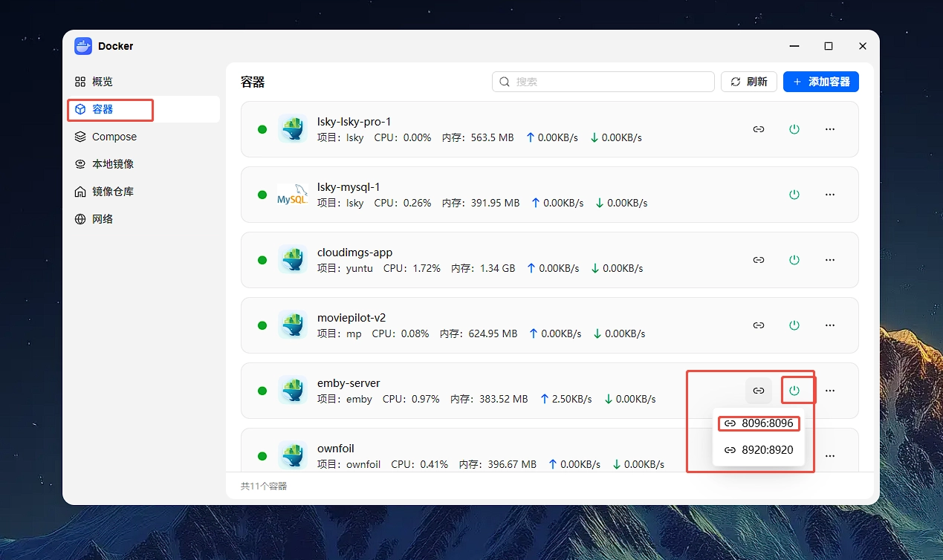Viewport: 943px width, 560px height.
Task: Click the 添加容器 button
Action: click(821, 82)
